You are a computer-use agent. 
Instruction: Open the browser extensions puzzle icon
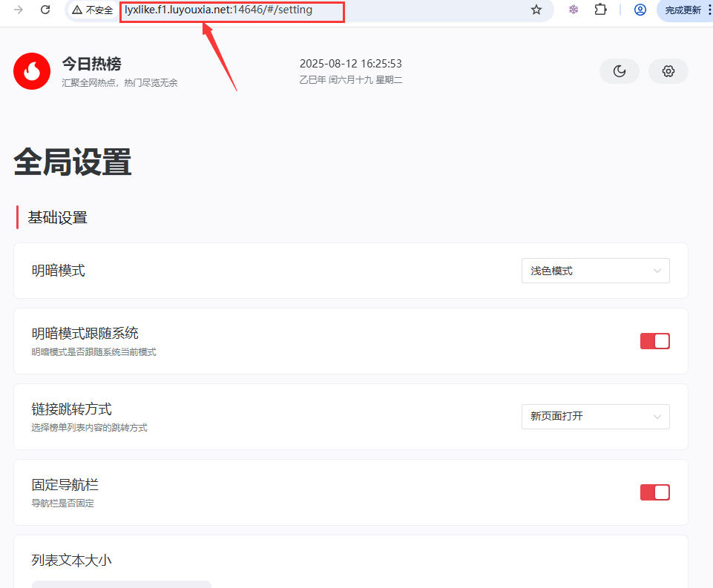(601, 10)
